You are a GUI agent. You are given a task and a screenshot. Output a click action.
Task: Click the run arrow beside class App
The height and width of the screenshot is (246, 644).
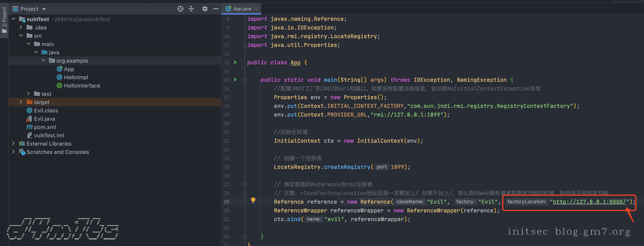click(x=235, y=62)
